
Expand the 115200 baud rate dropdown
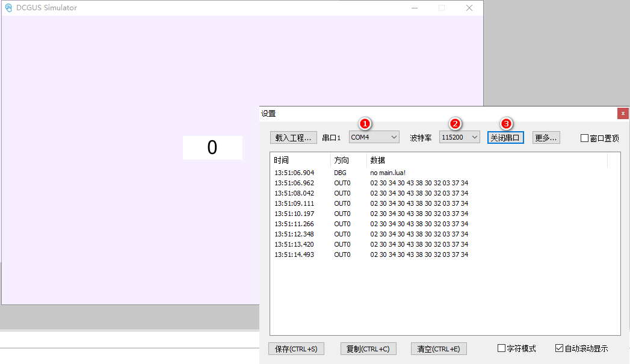click(x=459, y=137)
